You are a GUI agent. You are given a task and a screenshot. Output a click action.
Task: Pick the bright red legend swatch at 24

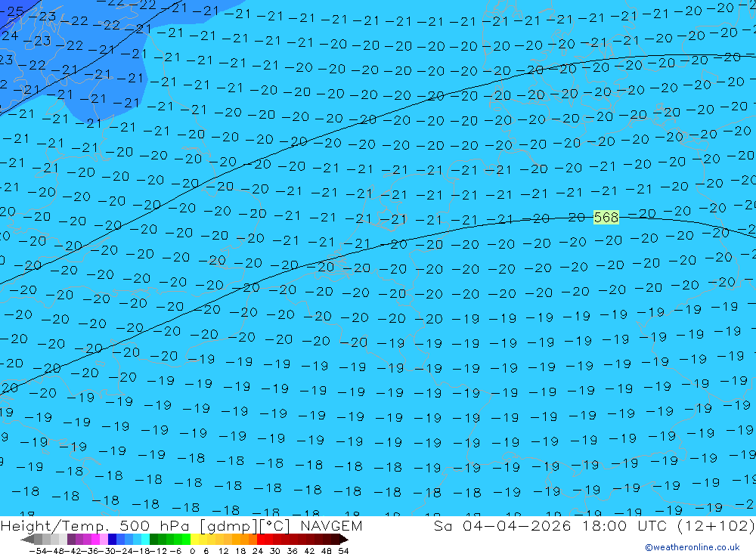(261, 540)
